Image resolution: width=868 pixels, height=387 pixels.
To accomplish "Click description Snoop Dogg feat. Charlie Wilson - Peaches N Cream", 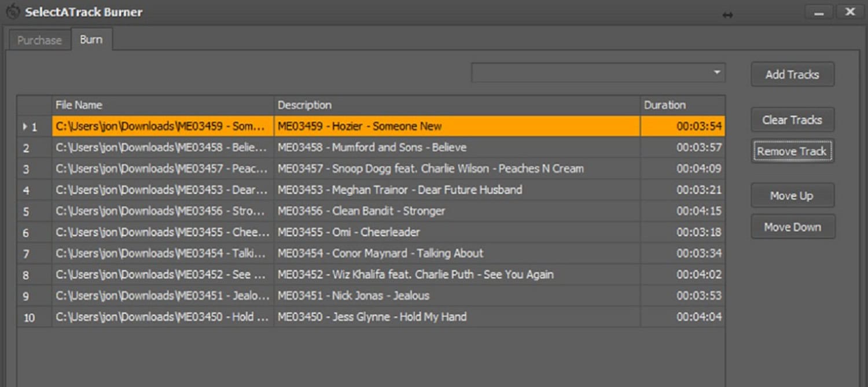I will [x=458, y=169].
